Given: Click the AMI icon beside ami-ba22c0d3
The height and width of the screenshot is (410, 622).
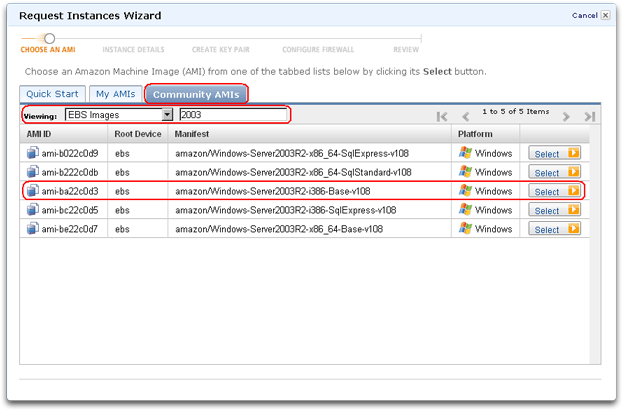Looking at the screenshot, I should 33,191.
